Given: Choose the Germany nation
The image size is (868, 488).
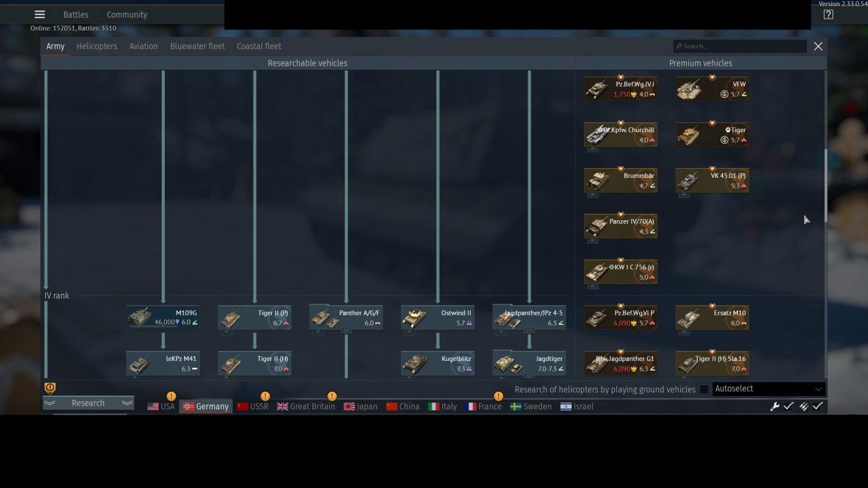Looking at the screenshot, I should pyautogui.click(x=206, y=407).
